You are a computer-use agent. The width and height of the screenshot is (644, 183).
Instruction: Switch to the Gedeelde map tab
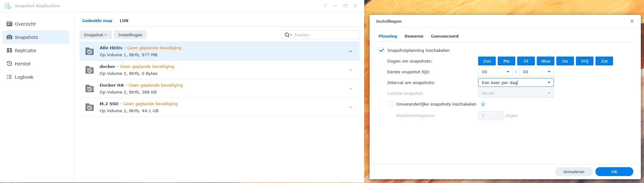pos(97,21)
